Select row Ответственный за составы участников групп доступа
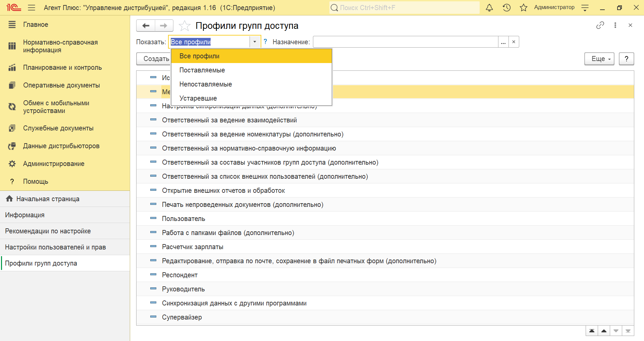 (x=385, y=162)
